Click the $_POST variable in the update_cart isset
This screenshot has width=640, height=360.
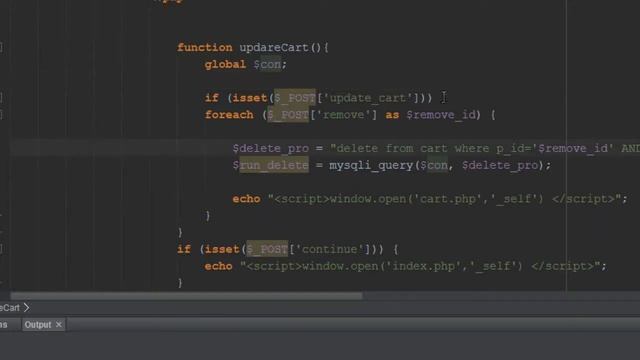(295, 98)
